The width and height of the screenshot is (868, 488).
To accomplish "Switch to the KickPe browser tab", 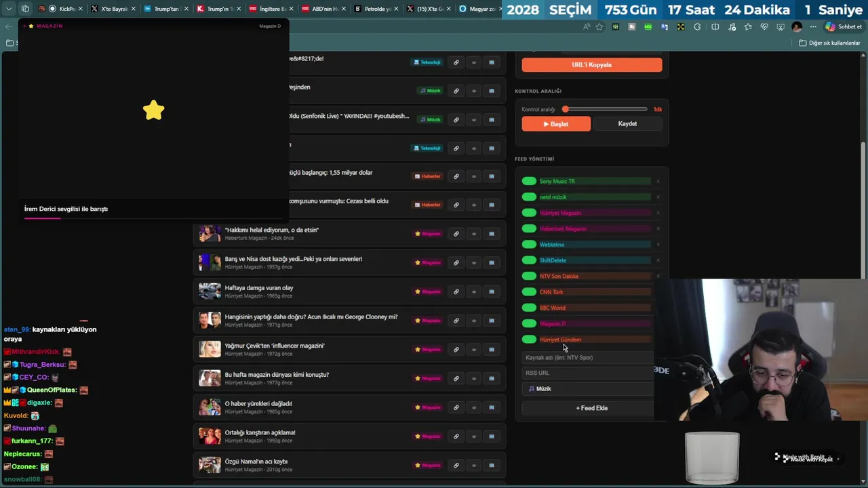I will [61, 9].
